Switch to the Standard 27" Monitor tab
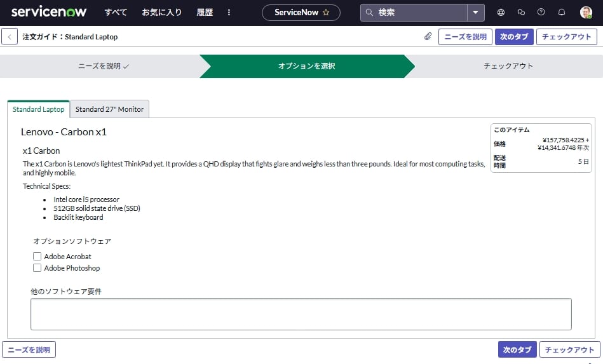The image size is (603, 364). [x=109, y=109]
